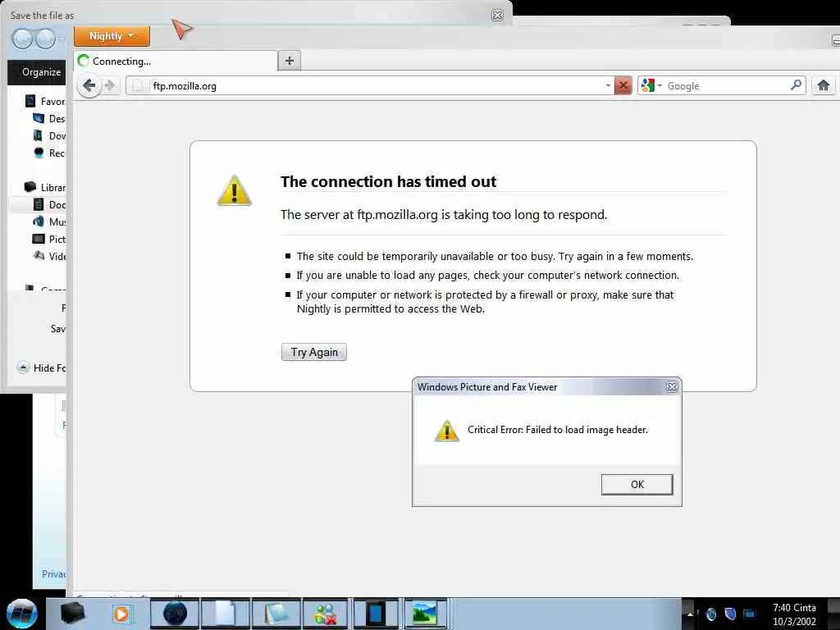The image size is (840, 630).
Task: Switch to Nightly globe taskbar icon
Action: click(x=175, y=614)
